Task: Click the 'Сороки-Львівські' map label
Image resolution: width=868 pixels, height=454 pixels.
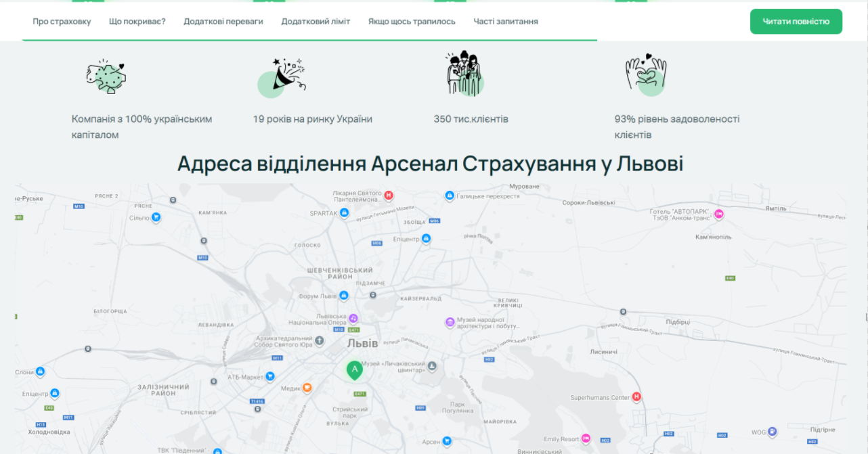Action: 588,202
